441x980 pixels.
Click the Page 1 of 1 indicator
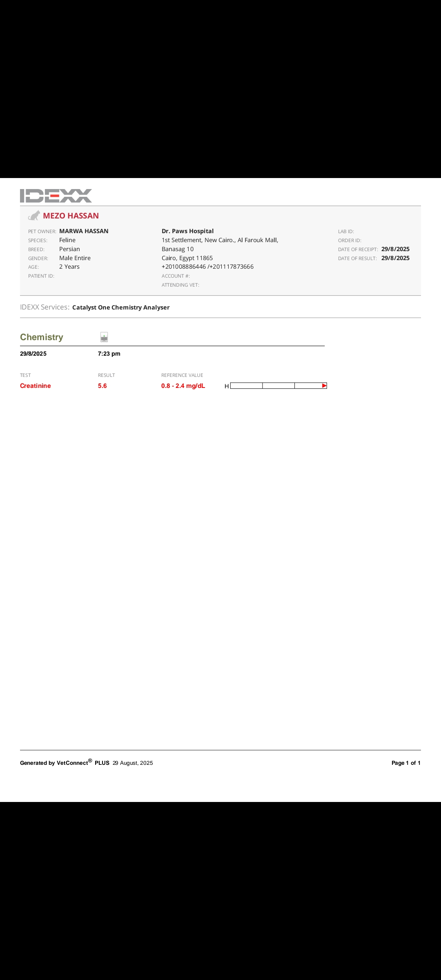[405, 763]
